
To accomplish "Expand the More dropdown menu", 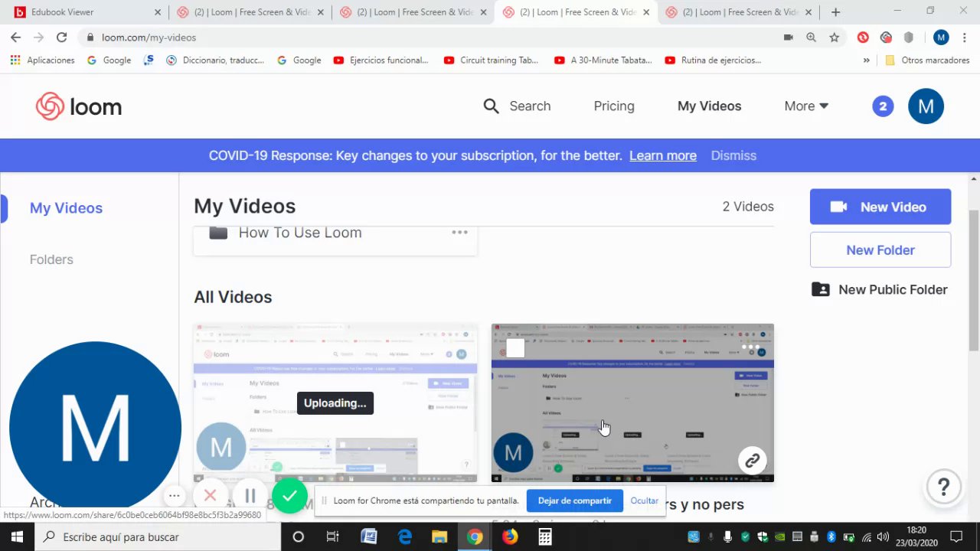I will coord(806,106).
